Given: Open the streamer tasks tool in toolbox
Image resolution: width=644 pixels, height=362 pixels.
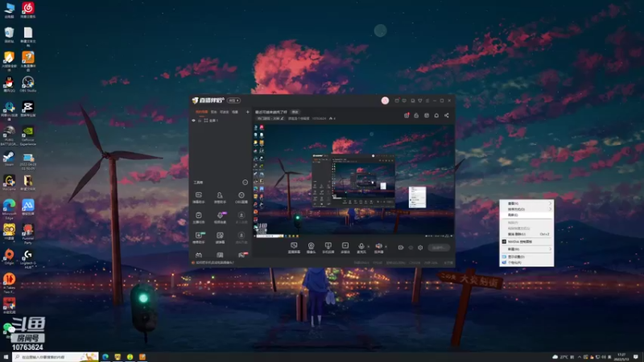Looking at the screenshot, I should pos(199,217).
